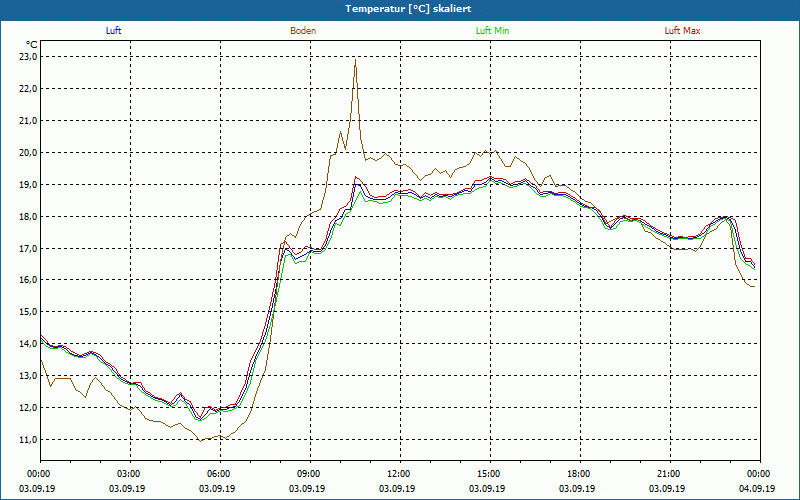This screenshot has width=800, height=500.
Task: Click the 03:00 time axis label
Action: coord(130,474)
